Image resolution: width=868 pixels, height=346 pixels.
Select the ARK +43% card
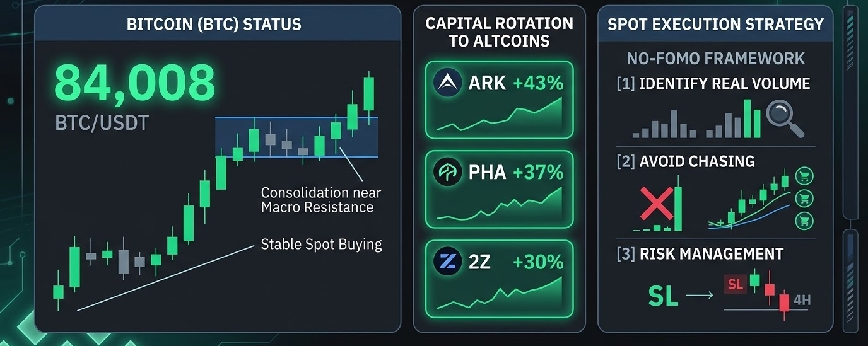point(500,100)
